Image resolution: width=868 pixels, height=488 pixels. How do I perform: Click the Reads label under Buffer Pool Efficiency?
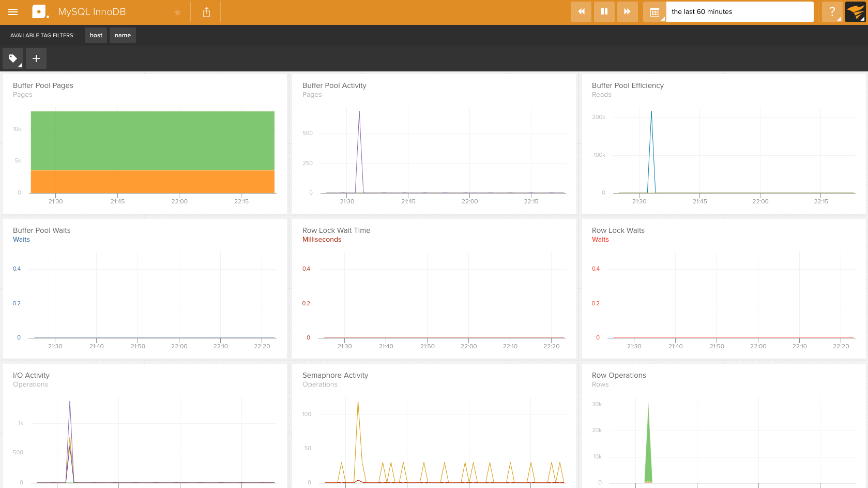[x=601, y=95]
